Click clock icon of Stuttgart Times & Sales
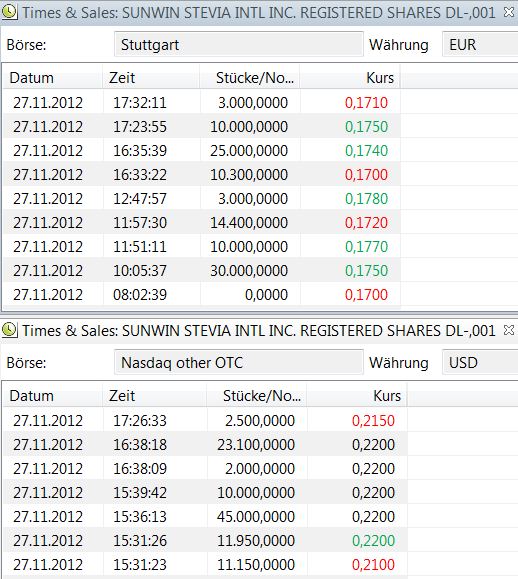The width and height of the screenshot is (518, 579). (9, 12)
